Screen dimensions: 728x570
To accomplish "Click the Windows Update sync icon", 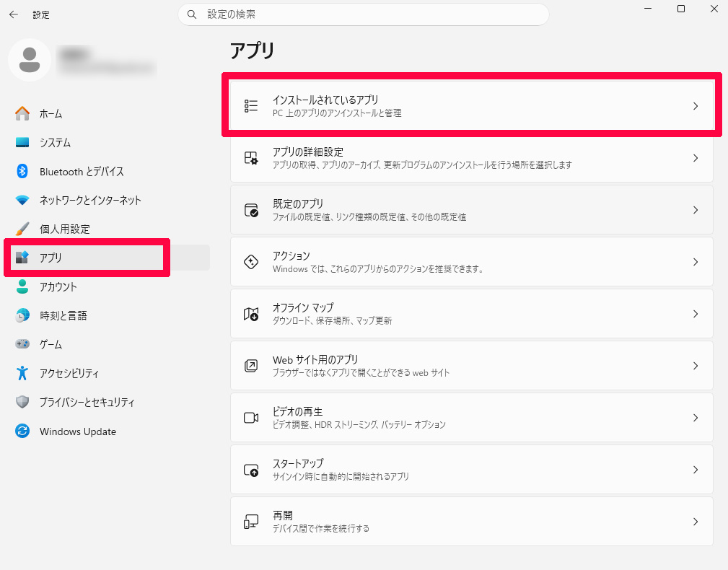I will point(22,431).
